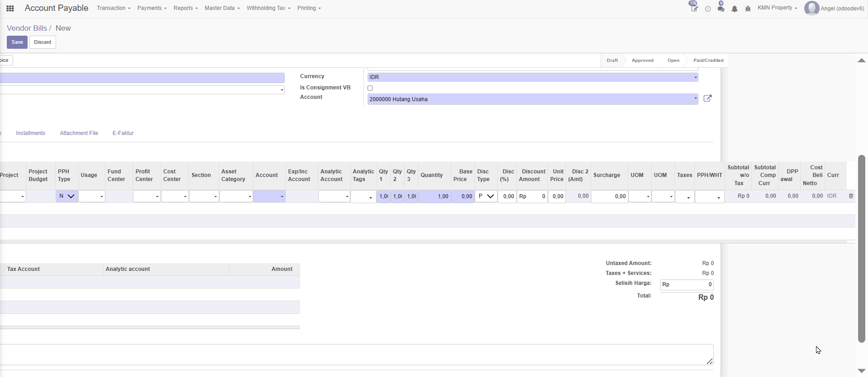Switch to the Attachment File tab
The image size is (868, 377).
point(79,133)
